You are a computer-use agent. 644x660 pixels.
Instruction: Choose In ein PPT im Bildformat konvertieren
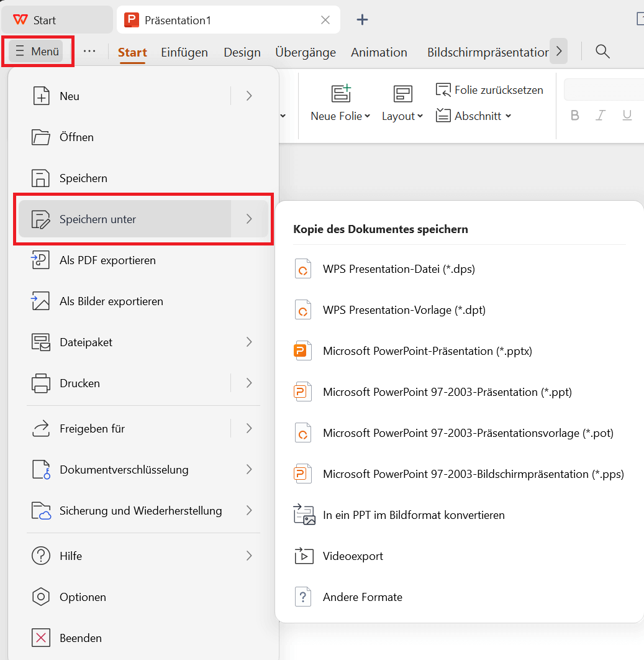coord(414,515)
